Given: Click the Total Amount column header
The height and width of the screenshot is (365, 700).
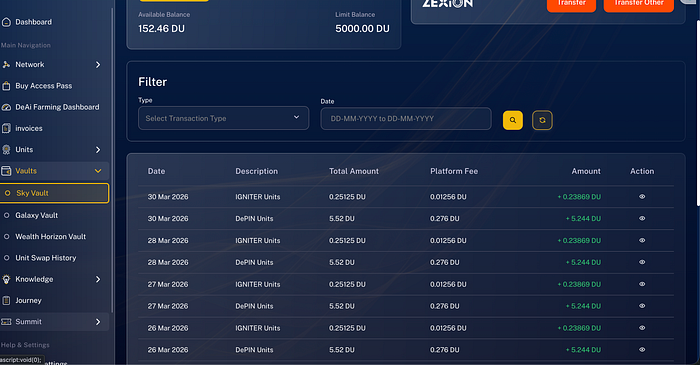Looking at the screenshot, I should click(x=354, y=171).
